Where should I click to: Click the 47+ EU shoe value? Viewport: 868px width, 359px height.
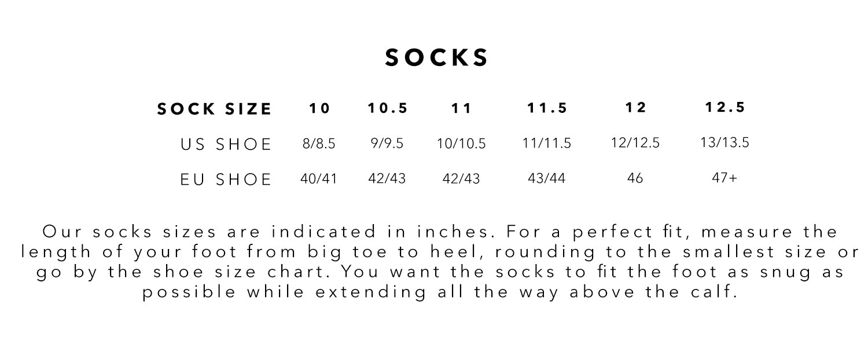click(x=725, y=178)
